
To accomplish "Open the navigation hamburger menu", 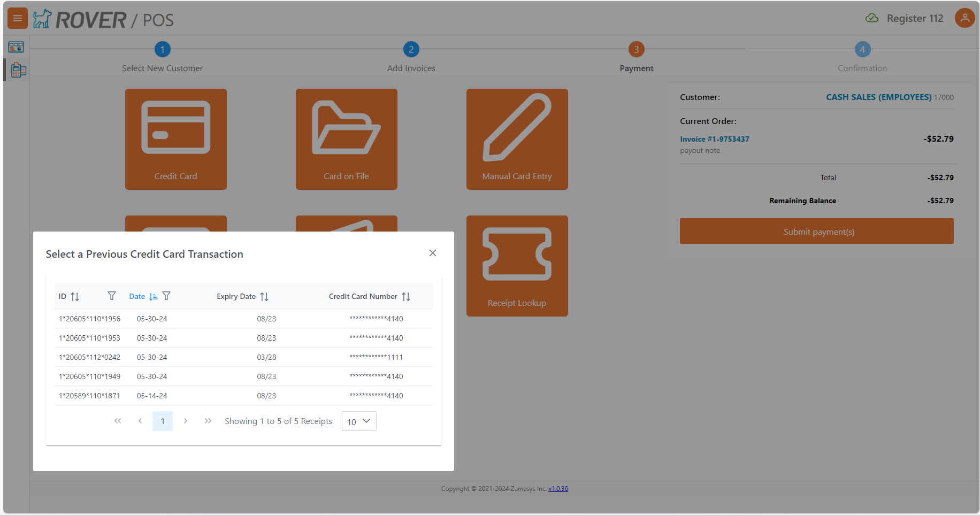I will tap(17, 18).
